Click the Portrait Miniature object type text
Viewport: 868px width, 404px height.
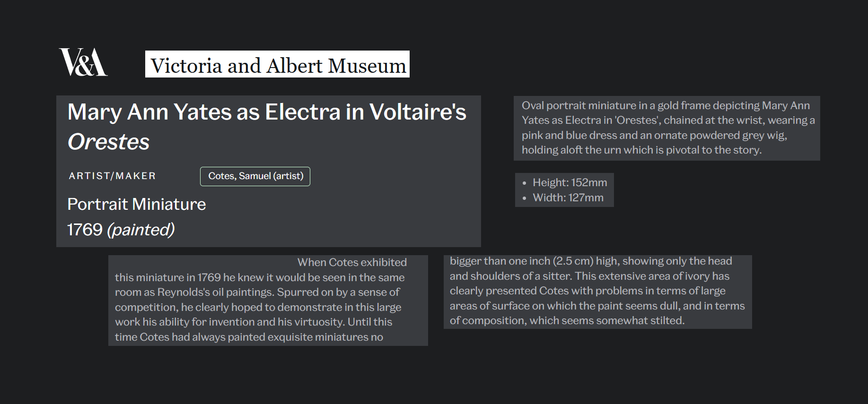point(137,204)
